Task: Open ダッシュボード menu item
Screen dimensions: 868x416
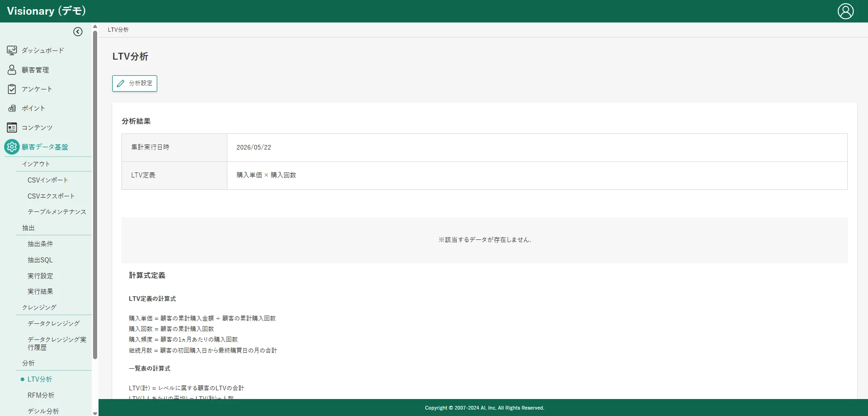Action: (43, 50)
